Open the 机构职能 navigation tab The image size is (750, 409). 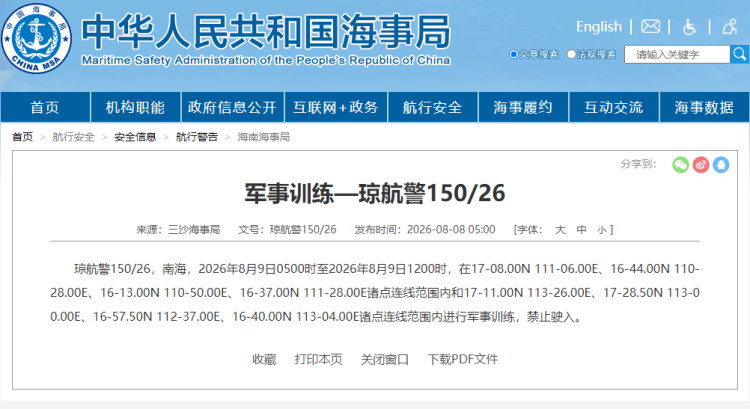[x=135, y=107]
